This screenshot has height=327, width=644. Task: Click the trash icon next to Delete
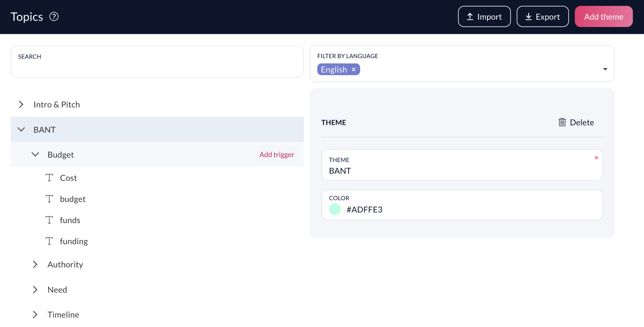tap(562, 122)
